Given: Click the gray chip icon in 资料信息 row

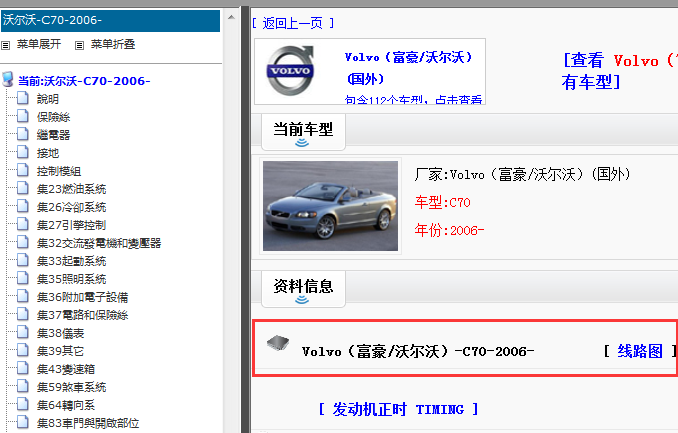Looking at the screenshot, I should 278,343.
